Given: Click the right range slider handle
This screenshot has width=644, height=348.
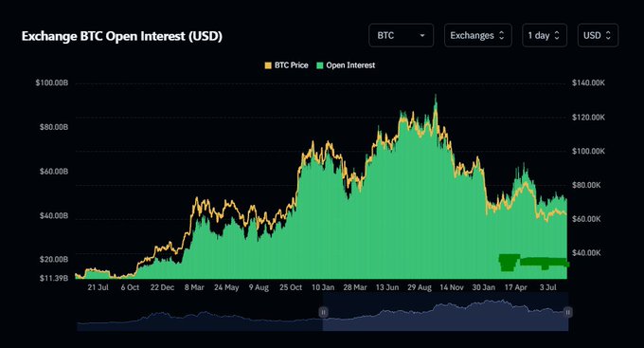Looking at the screenshot, I should tap(567, 312).
